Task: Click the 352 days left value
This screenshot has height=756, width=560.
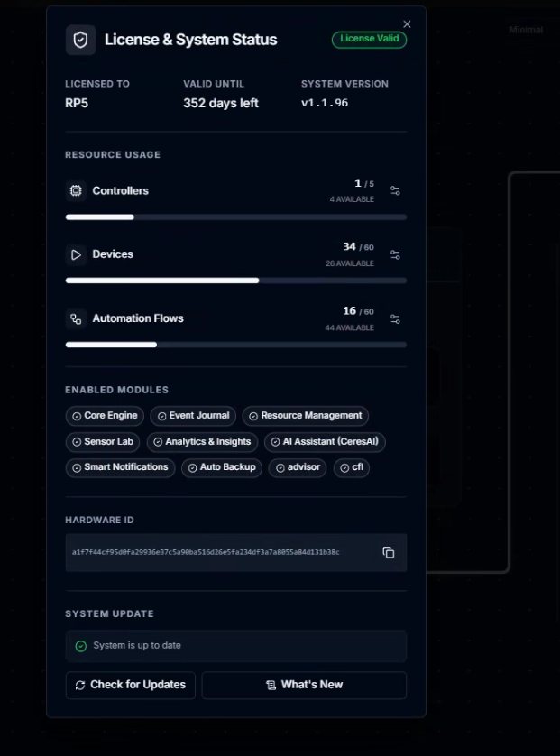Action: coord(221,103)
